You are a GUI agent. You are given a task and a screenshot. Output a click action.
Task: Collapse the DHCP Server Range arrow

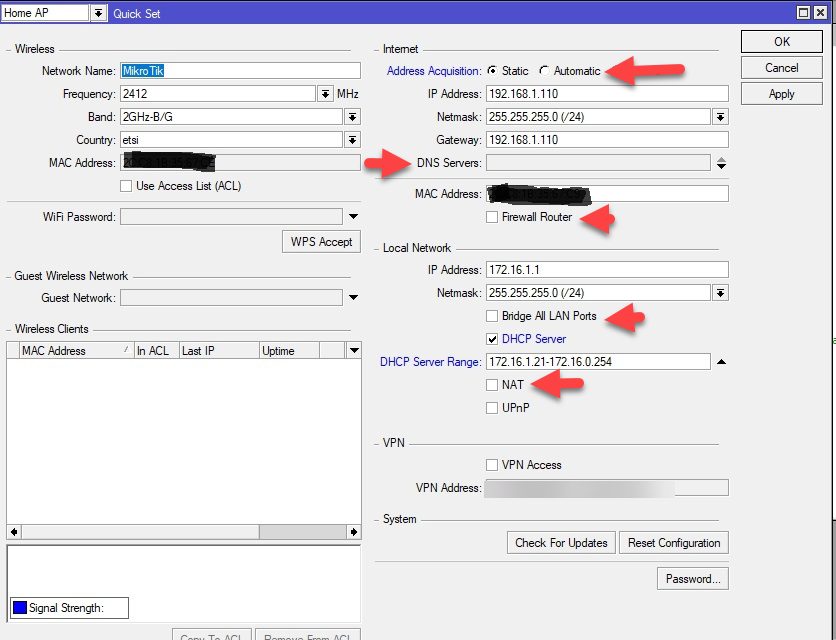click(721, 362)
